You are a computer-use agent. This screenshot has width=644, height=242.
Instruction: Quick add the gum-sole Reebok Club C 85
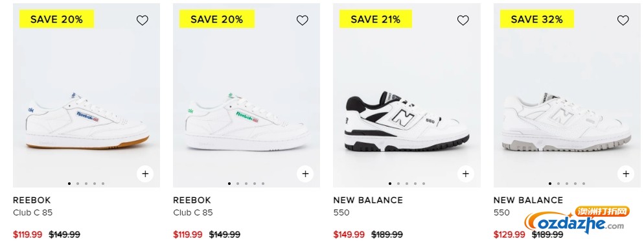[x=145, y=174]
